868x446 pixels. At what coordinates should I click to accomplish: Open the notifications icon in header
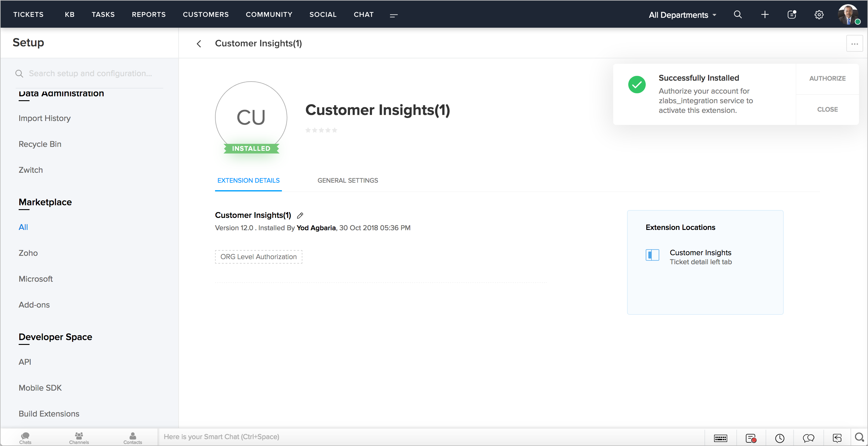coord(792,14)
